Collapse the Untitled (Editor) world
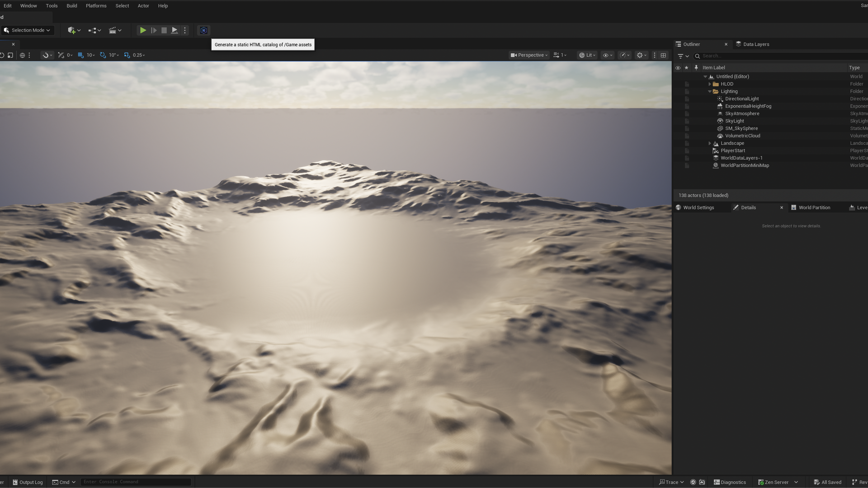868x488 pixels. 705,77
